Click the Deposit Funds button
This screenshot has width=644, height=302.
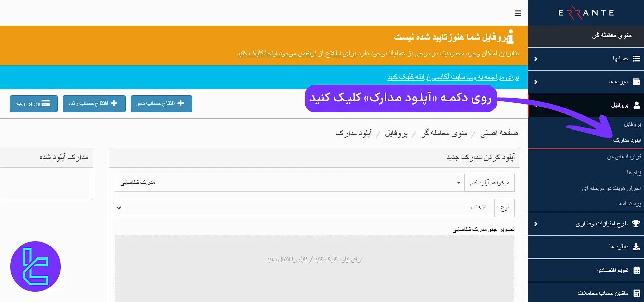pyautogui.click(x=33, y=104)
